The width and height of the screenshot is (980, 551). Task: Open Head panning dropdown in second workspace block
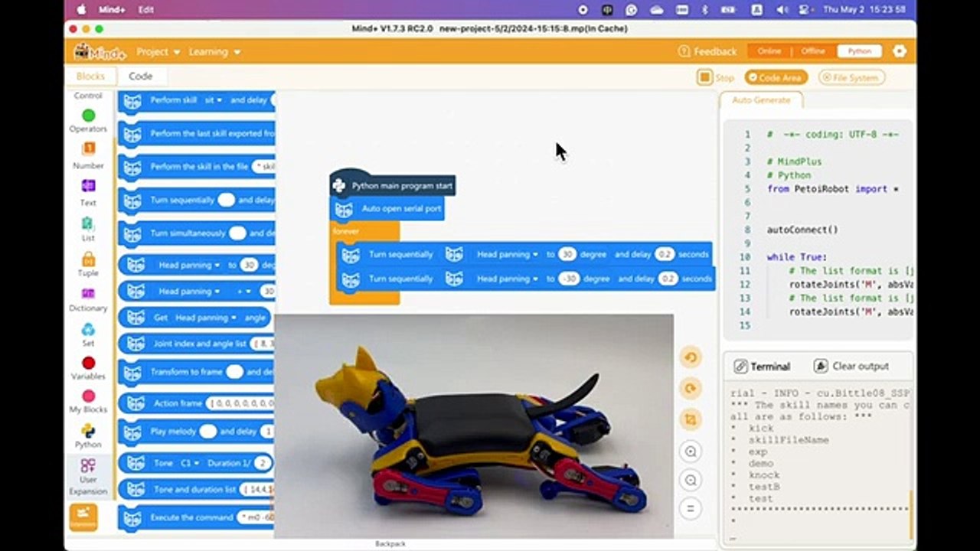click(507, 279)
